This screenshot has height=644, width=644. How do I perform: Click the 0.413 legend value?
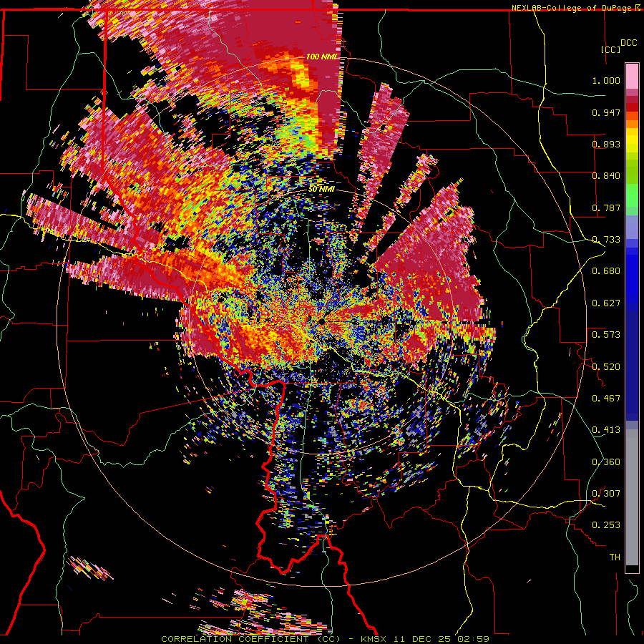pyautogui.click(x=606, y=430)
